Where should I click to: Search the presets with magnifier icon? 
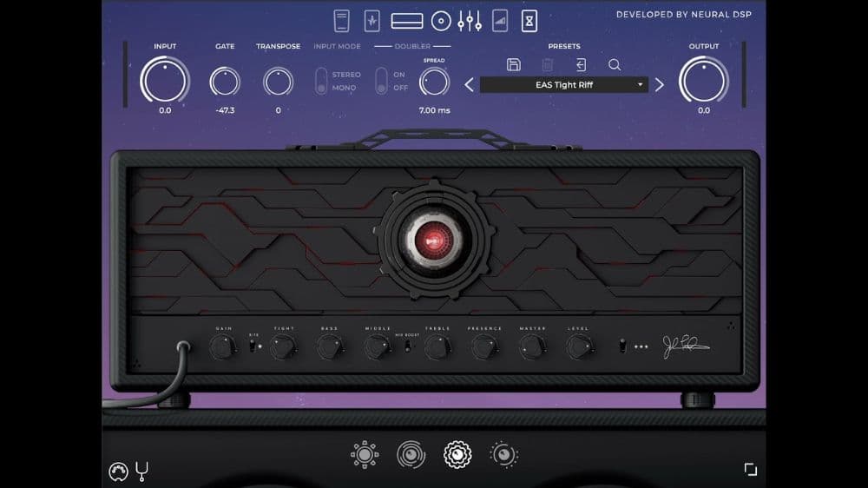coord(615,65)
